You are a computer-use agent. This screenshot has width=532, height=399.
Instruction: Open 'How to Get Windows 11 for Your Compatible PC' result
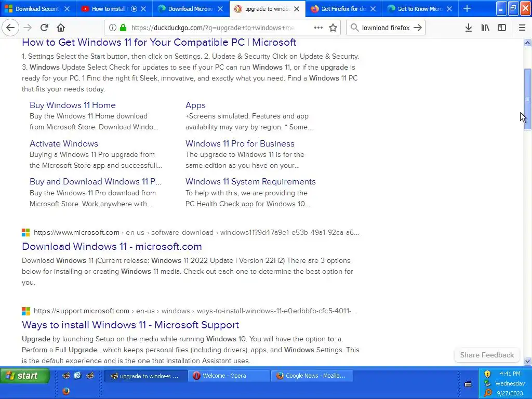159,43
